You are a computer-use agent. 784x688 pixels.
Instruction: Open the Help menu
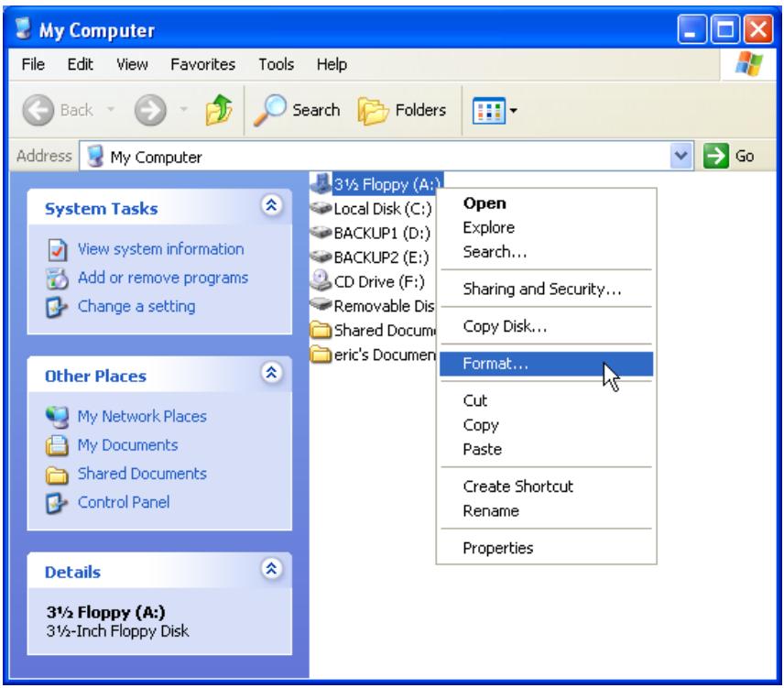(332, 64)
